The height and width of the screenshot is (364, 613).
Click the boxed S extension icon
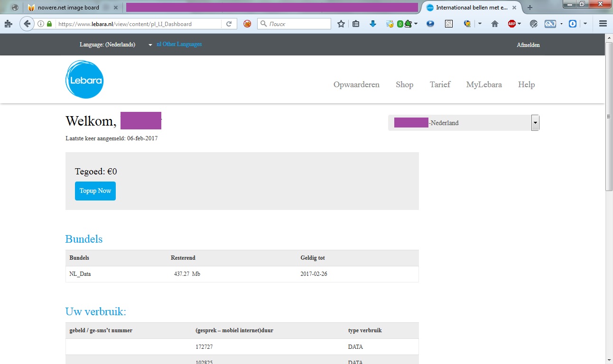pyautogui.click(x=449, y=24)
